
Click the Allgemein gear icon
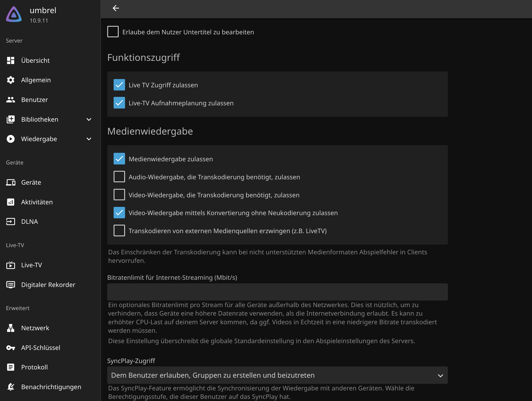[11, 80]
